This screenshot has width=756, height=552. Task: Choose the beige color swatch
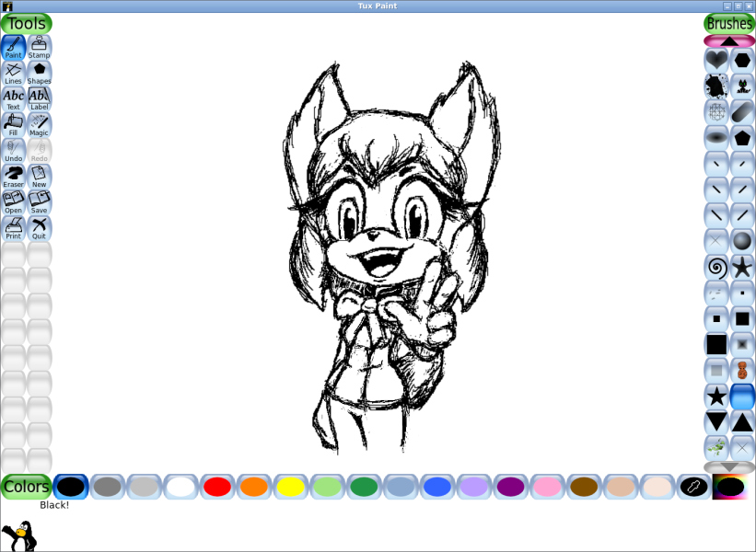pos(657,487)
